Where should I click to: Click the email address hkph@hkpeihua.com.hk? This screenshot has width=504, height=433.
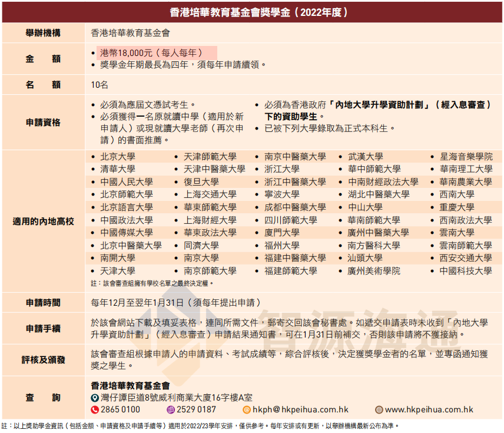click(300, 409)
